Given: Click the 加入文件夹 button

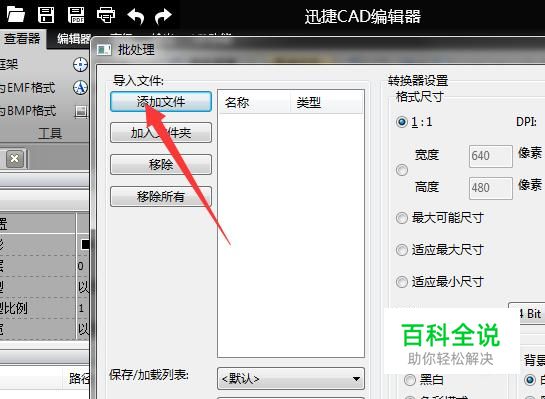Looking at the screenshot, I should click(161, 132).
